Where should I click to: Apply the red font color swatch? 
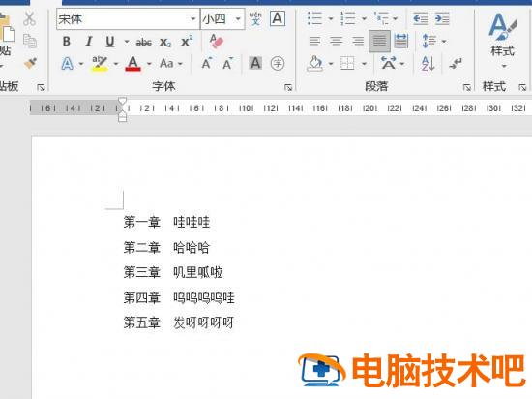[x=133, y=64]
